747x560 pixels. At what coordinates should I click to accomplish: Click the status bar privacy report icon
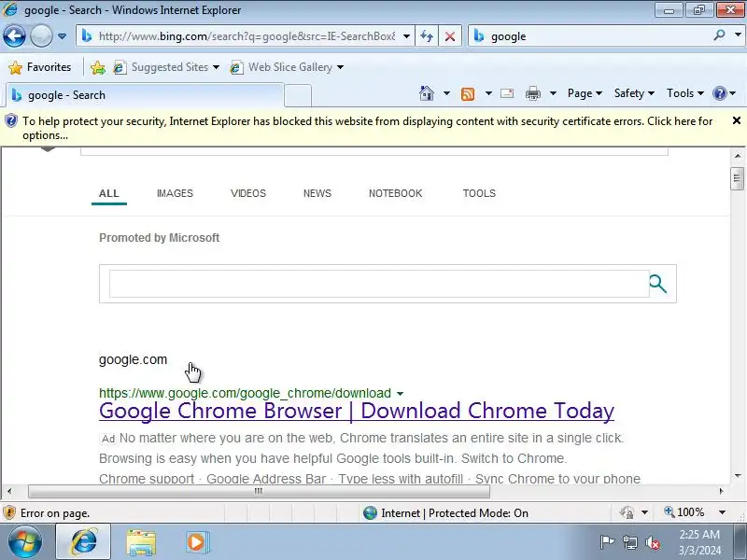pyautogui.click(x=627, y=512)
